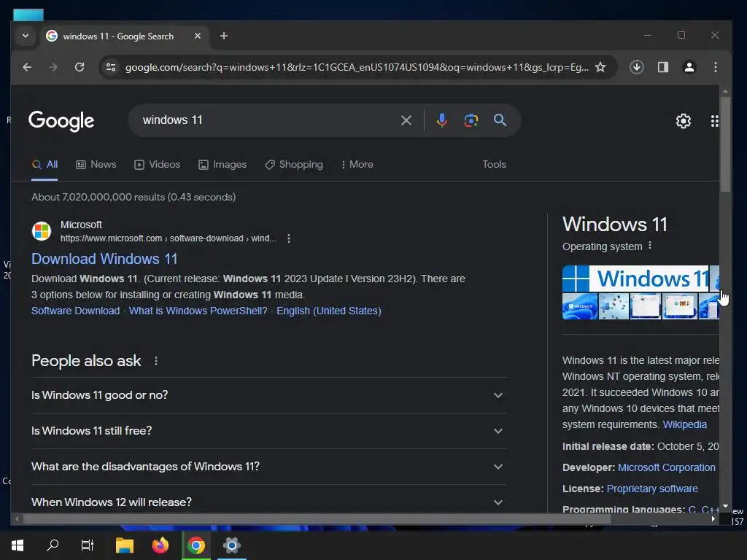747x560 pixels.
Task: Click the vertical page scrollbar thumb
Action: [726, 144]
